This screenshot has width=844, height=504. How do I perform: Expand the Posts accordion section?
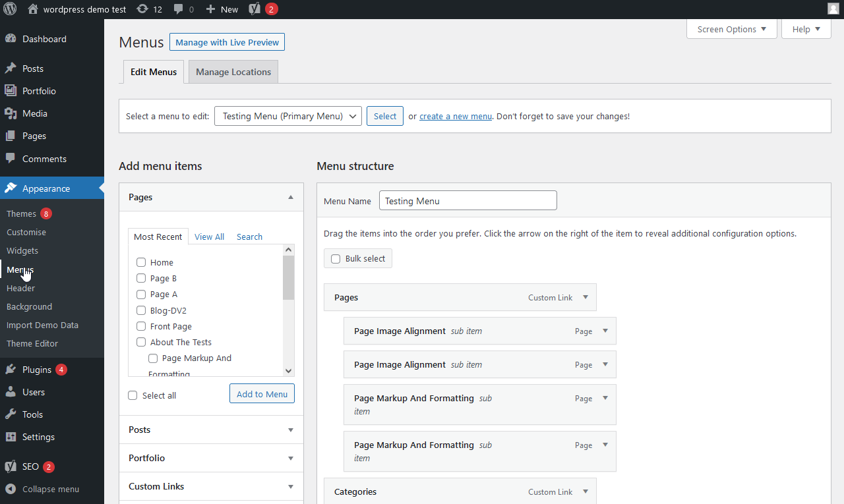coord(211,430)
